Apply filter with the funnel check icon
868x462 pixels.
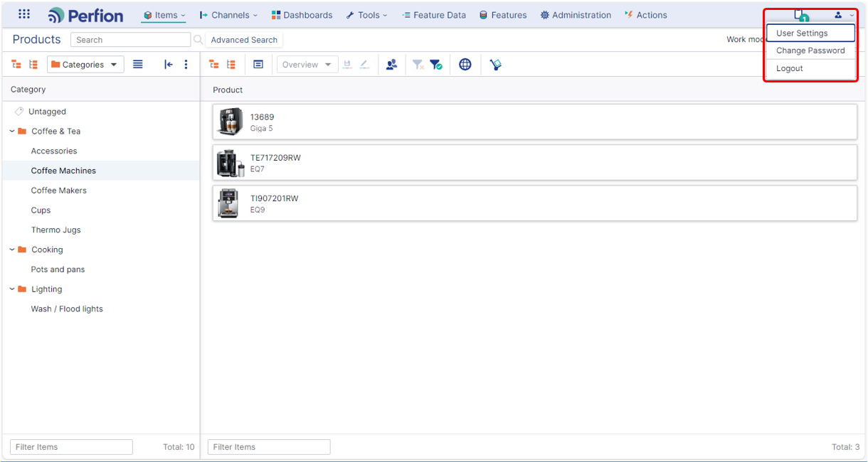[436, 65]
